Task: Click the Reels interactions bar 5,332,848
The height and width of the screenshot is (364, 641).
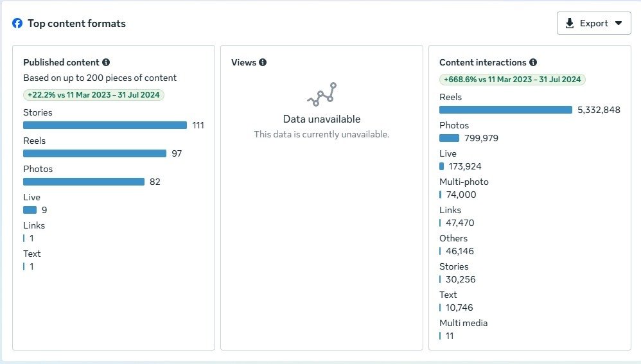Action: point(505,110)
